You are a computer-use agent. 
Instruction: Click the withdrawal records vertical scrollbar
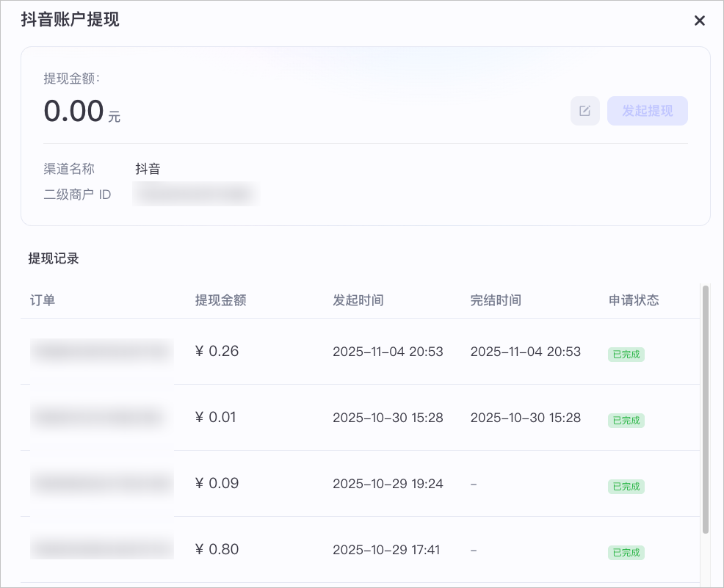tap(705, 410)
